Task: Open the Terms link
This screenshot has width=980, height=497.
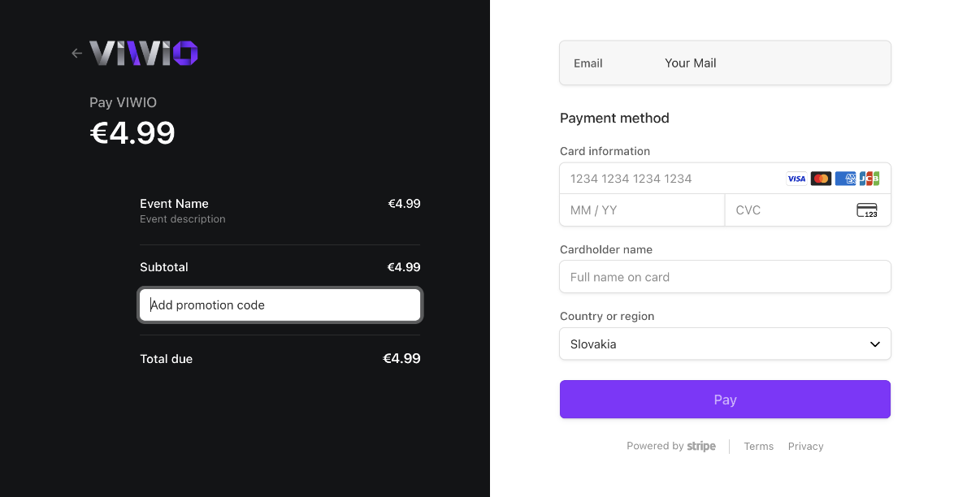Action: 758,446
